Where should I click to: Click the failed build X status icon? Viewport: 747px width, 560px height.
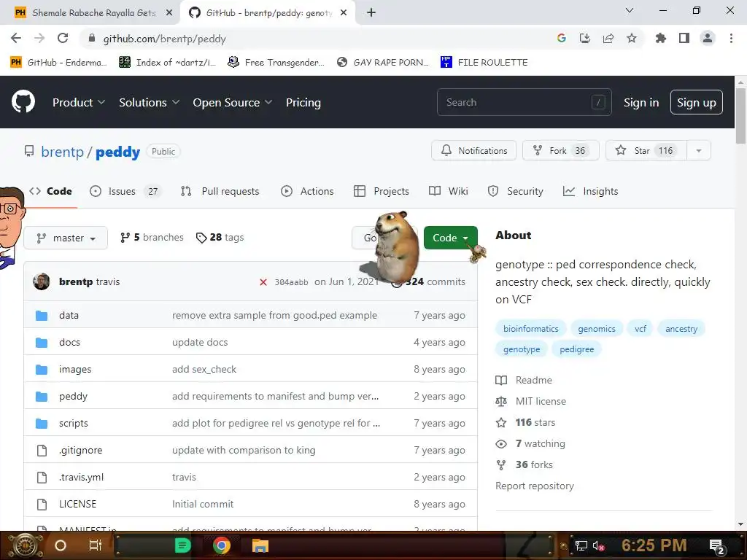[x=263, y=282]
